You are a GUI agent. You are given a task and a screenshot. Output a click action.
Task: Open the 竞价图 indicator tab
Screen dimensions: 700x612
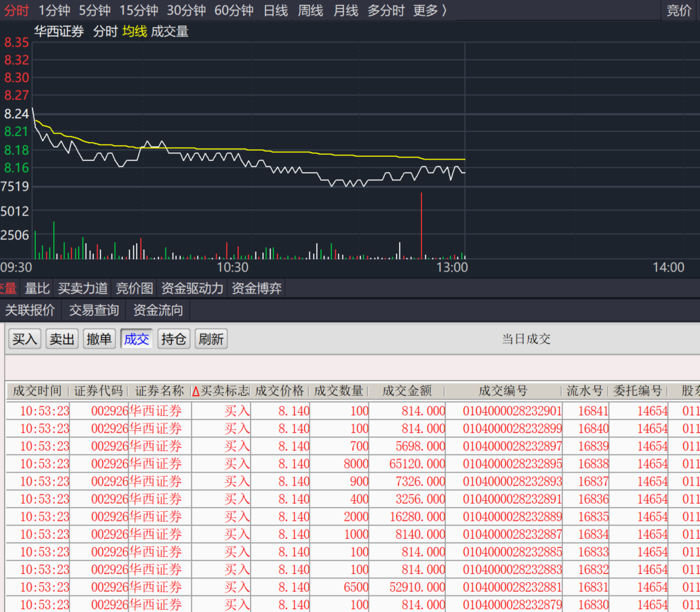[x=135, y=288]
